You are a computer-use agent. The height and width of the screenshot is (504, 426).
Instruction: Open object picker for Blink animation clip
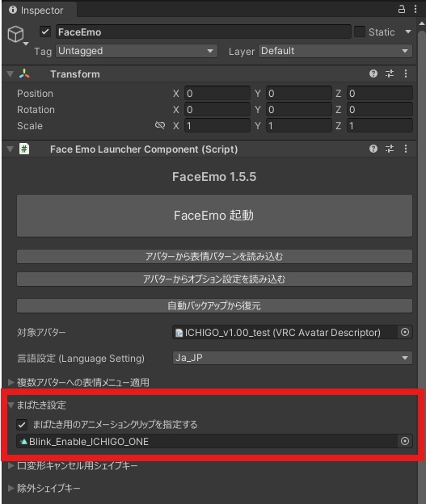[405, 441]
